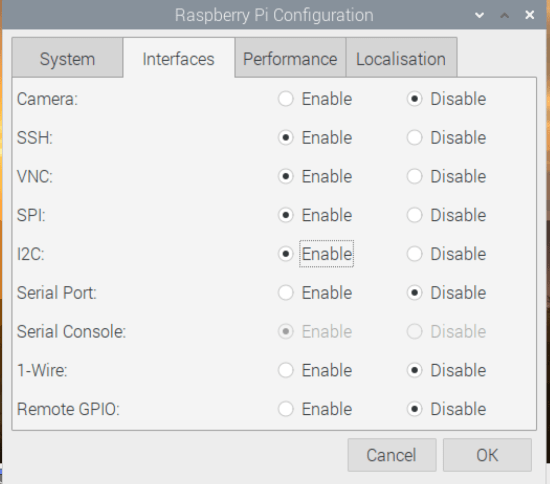Minimize window using down chevron icon
This screenshot has height=484, width=550.
click(479, 15)
